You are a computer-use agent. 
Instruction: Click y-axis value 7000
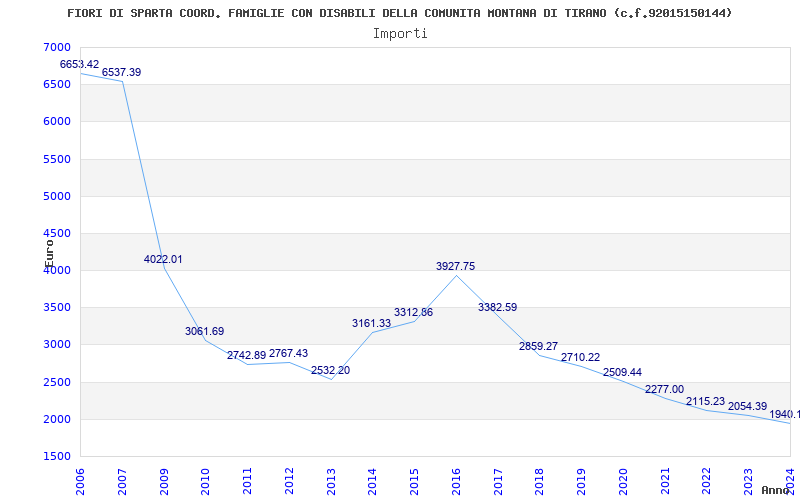56,47
